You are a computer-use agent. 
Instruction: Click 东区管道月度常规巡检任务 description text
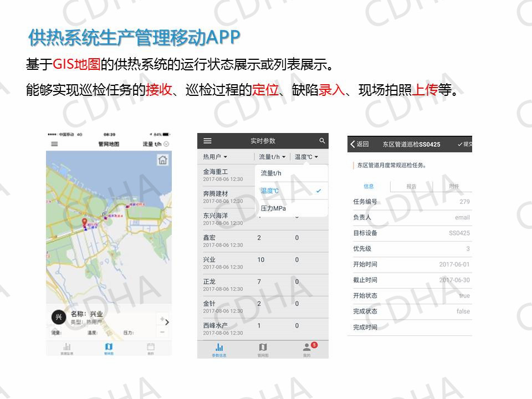[x=391, y=165]
